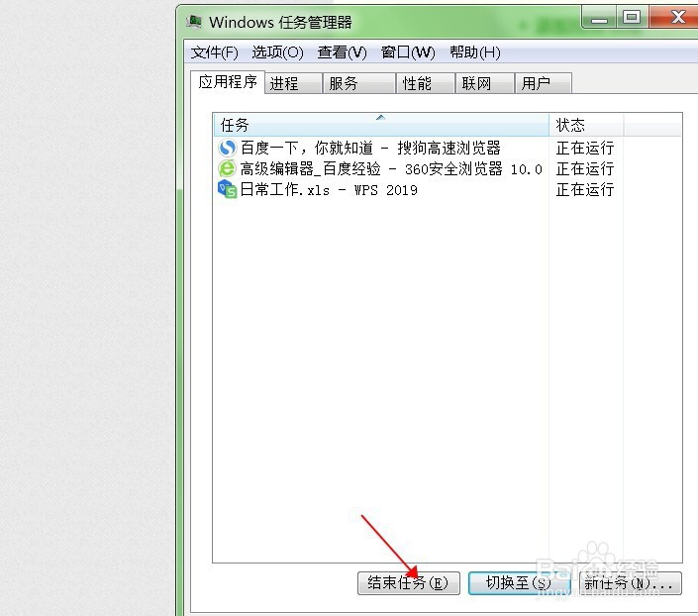This screenshot has height=616, width=698.
Task: Click 正在运行 status of 360 browser row
Action: tap(585, 168)
